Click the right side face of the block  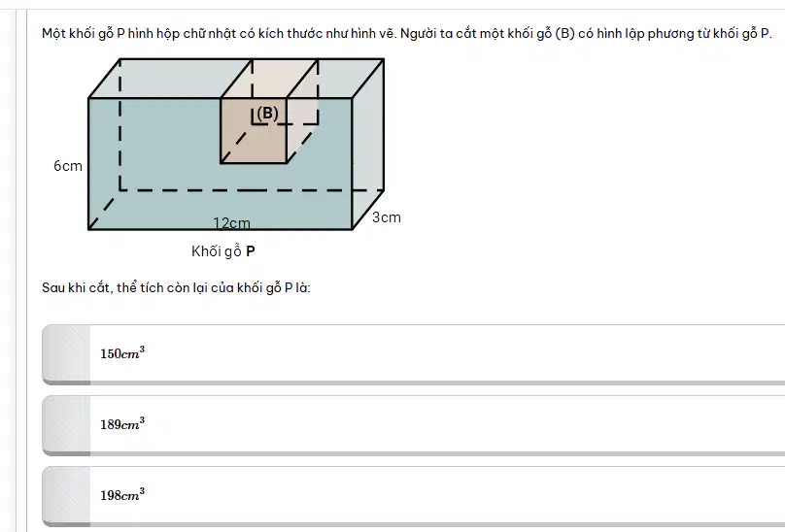368,146
